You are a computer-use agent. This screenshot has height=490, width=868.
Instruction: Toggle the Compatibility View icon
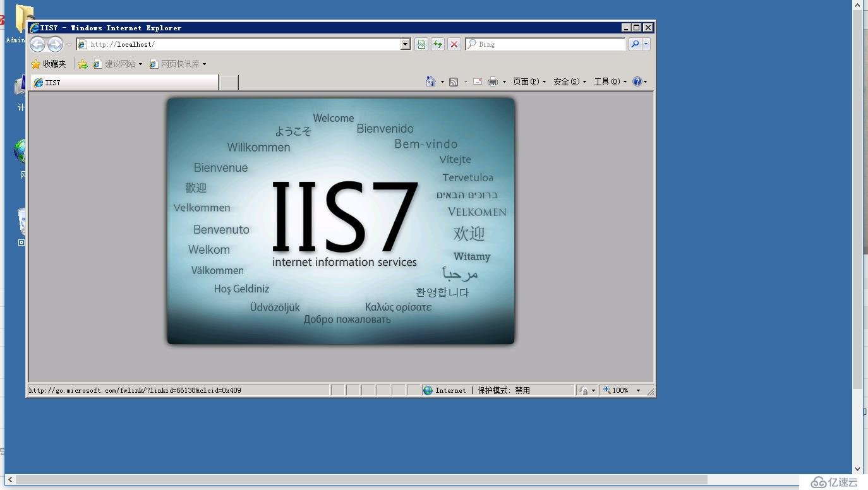tap(421, 44)
